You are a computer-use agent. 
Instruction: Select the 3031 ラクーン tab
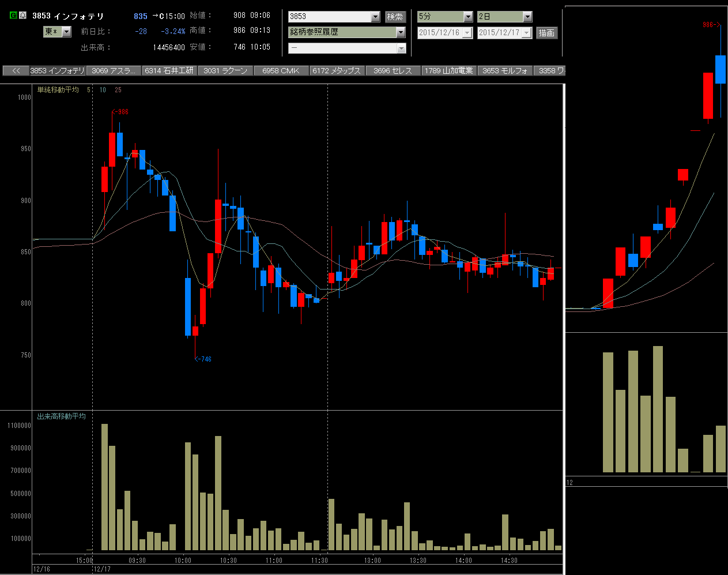tap(226, 70)
